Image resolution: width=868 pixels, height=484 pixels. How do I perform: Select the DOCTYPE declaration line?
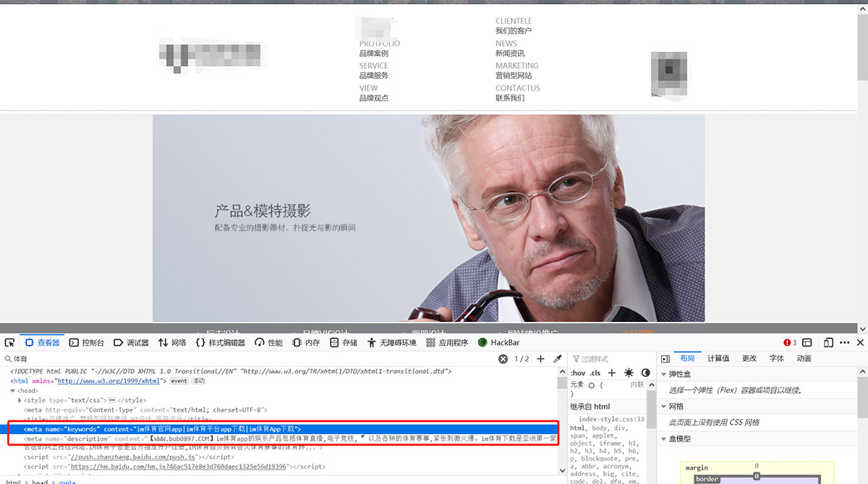[230, 371]
